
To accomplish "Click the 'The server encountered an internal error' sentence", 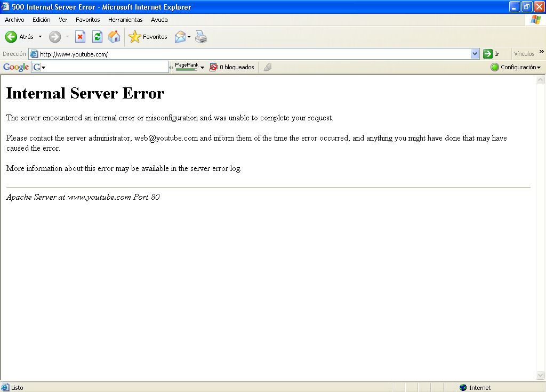I will [170, 118].
